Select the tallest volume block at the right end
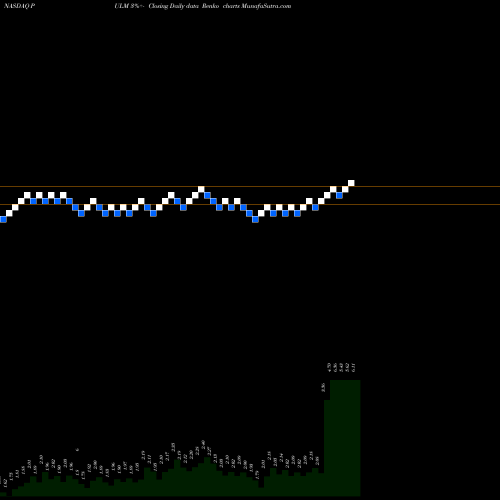Viewport: 500px width, 500px height. (345, 438)
